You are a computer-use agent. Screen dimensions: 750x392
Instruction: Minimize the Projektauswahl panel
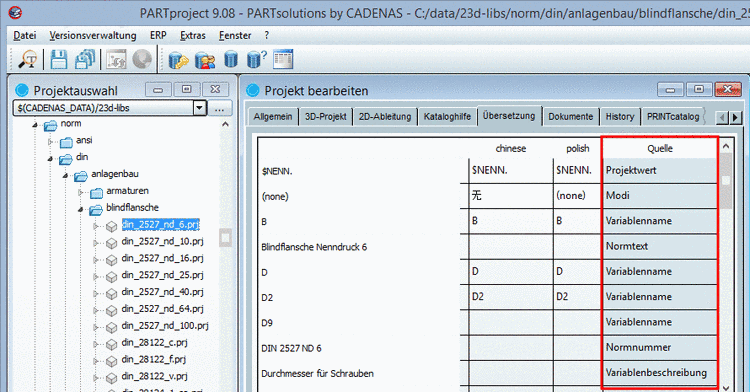[158, 89]
